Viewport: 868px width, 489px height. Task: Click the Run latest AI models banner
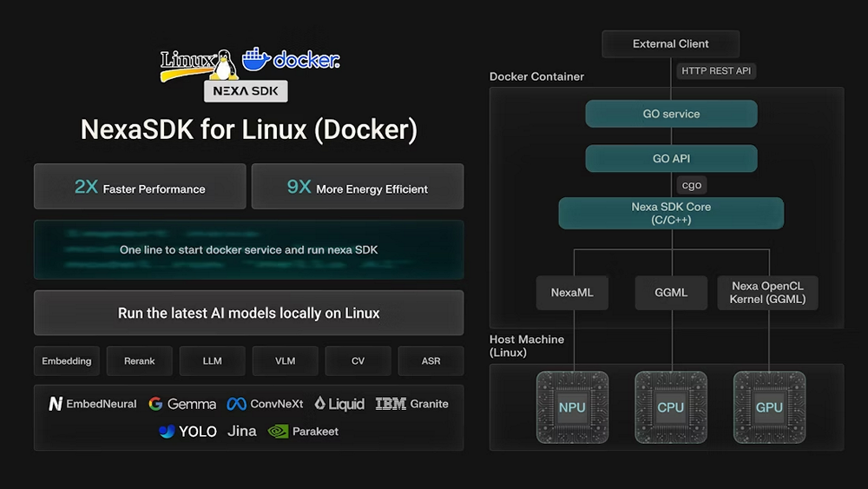(248, 313)
